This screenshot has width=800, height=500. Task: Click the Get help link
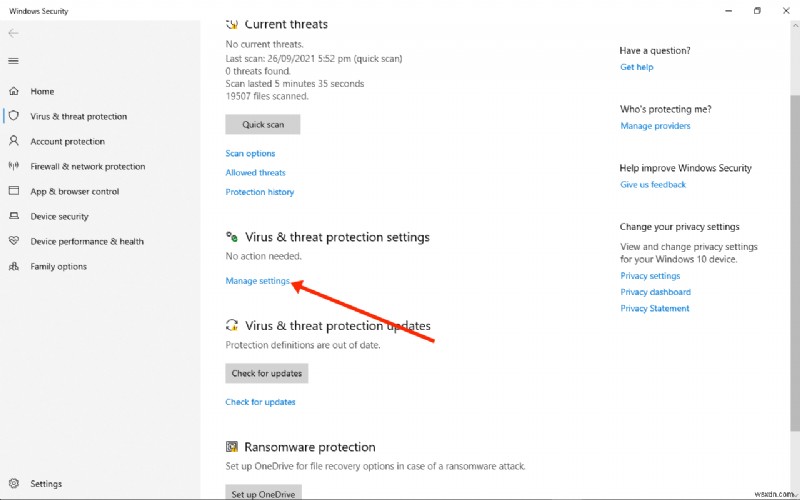[x=636, y=67]
